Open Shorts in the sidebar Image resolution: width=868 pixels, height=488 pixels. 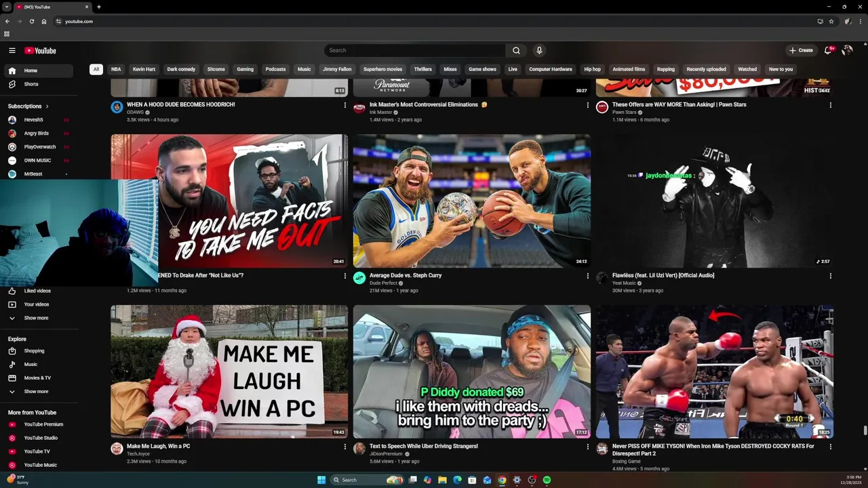coord(39,84)
